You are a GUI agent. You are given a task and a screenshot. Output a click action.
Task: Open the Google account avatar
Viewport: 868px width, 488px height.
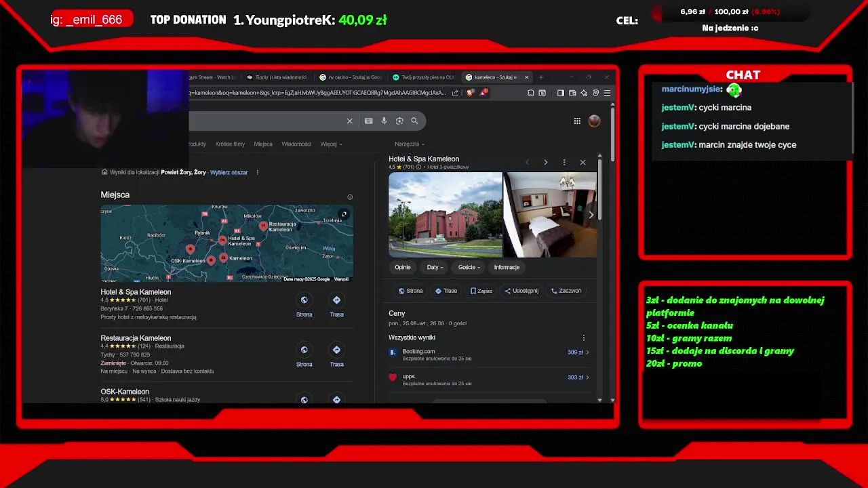[x=594, y=121]
